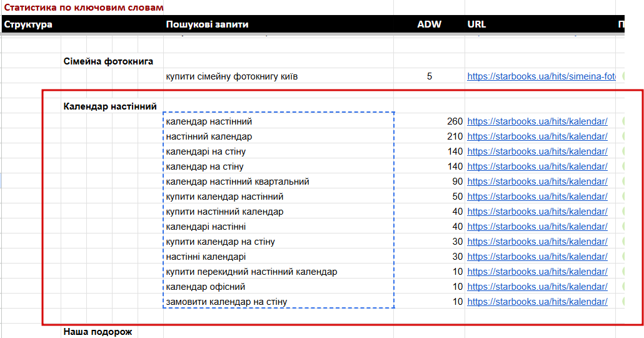Select cell 'календар на стіну'
644x338 pixels.
click(x=204, y=166)
